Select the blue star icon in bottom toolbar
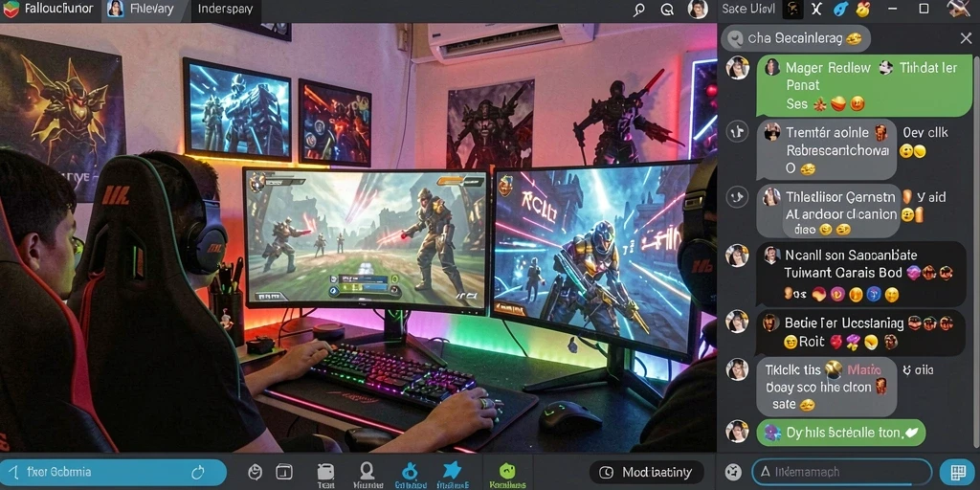Screen dimensions: 980x490 coord(452,471)
